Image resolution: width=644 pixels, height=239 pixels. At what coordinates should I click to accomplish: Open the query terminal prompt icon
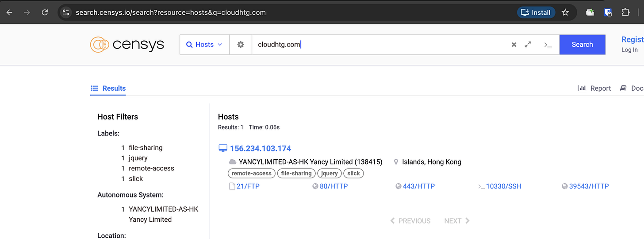tap(548, 45)
